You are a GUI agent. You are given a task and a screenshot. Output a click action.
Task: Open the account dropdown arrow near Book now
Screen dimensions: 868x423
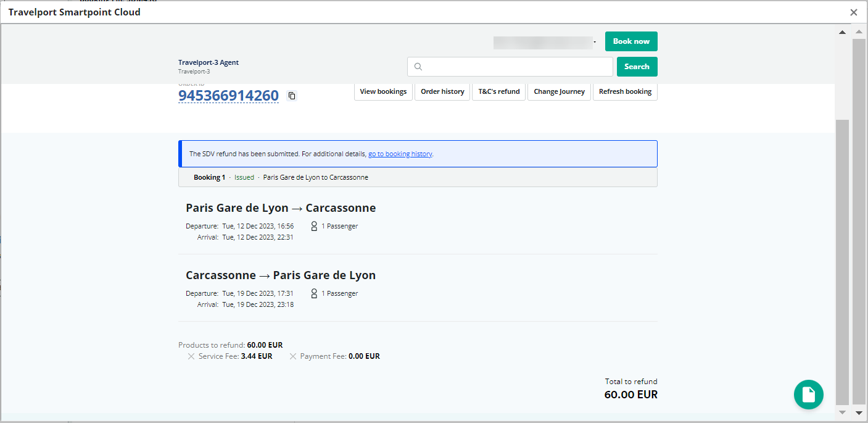click(595, 42)
